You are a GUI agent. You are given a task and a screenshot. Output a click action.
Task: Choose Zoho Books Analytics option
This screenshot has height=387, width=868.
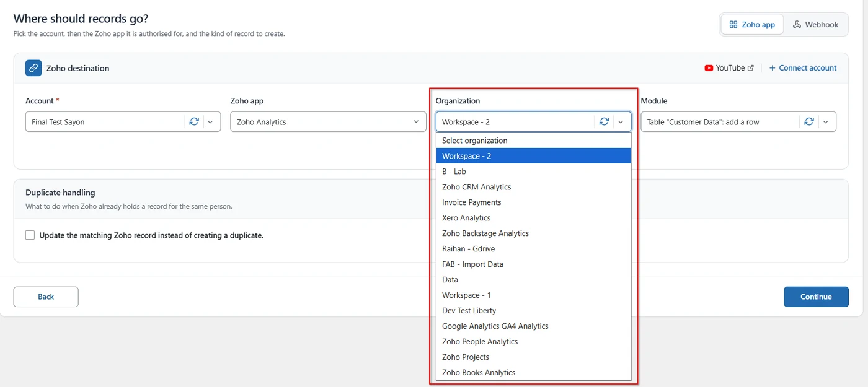click(x=533, y=373)
